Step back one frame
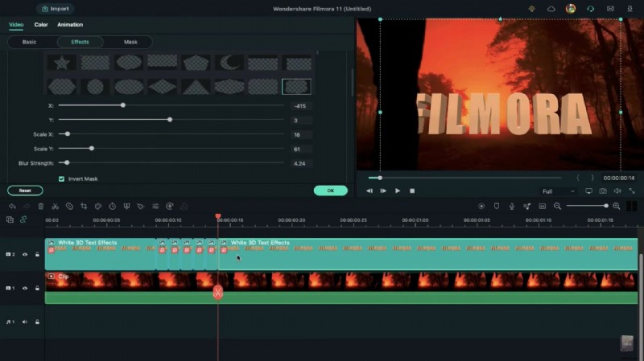The height and width of the screenshot is (361, 644). click(369, 191)
